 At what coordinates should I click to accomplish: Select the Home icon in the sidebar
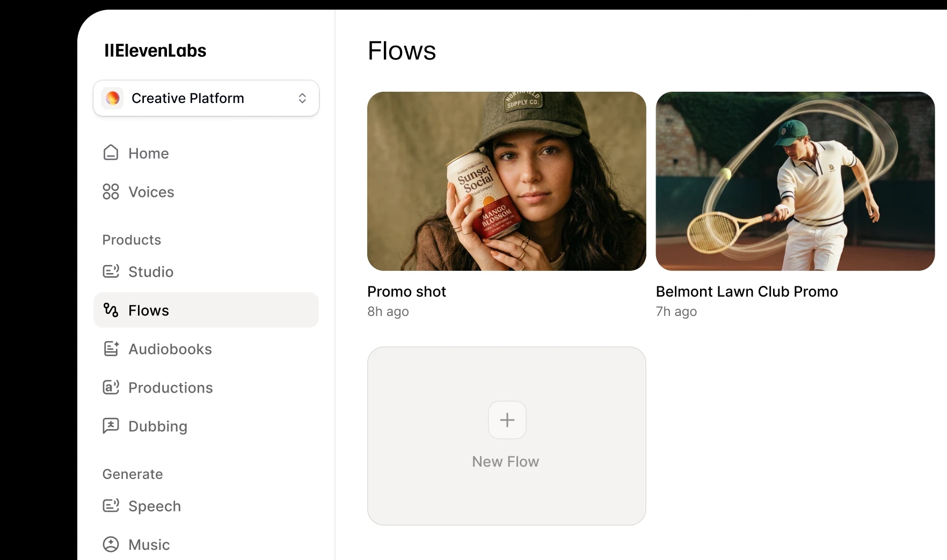tap(111, 153)
